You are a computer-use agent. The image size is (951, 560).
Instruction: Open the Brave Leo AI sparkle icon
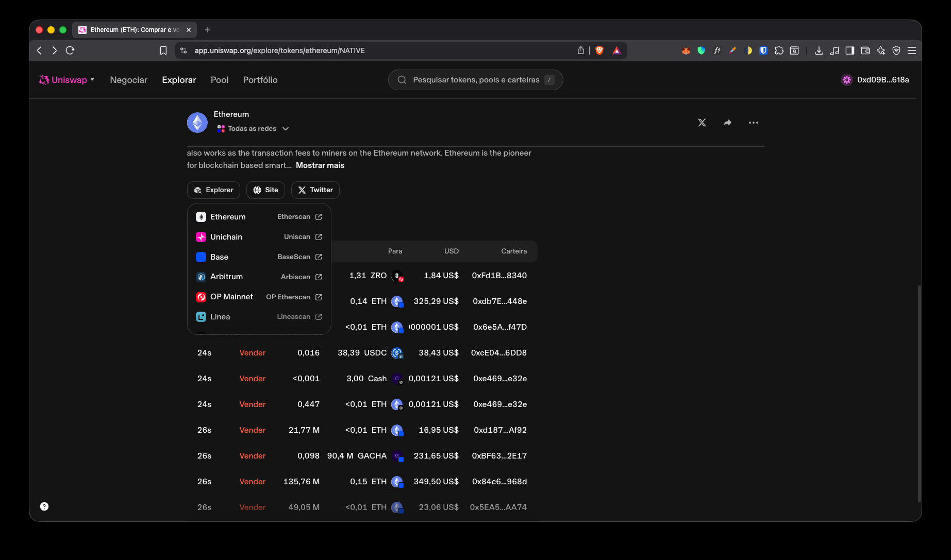click(881, 50)
